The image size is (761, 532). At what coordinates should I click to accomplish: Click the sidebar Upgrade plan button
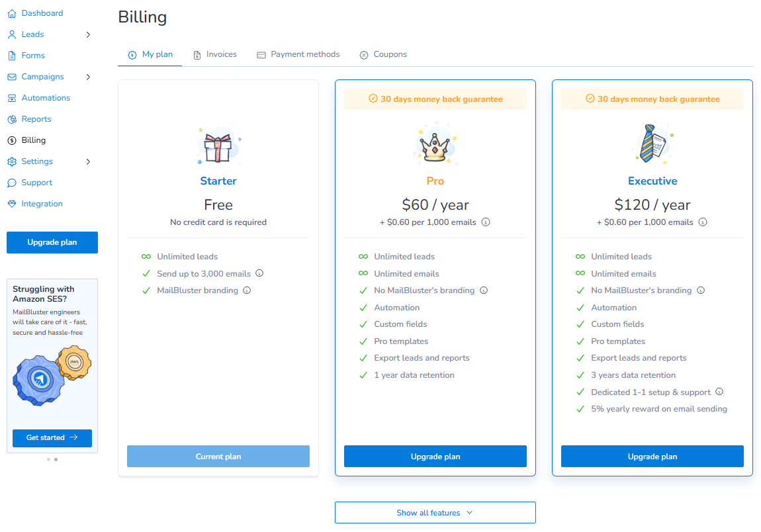[52, 242]
